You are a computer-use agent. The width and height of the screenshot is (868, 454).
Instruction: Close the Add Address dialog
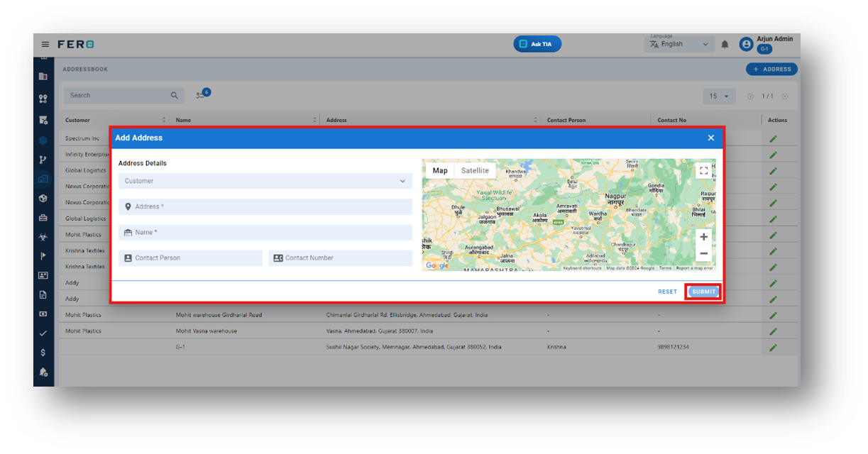point(710,138)
